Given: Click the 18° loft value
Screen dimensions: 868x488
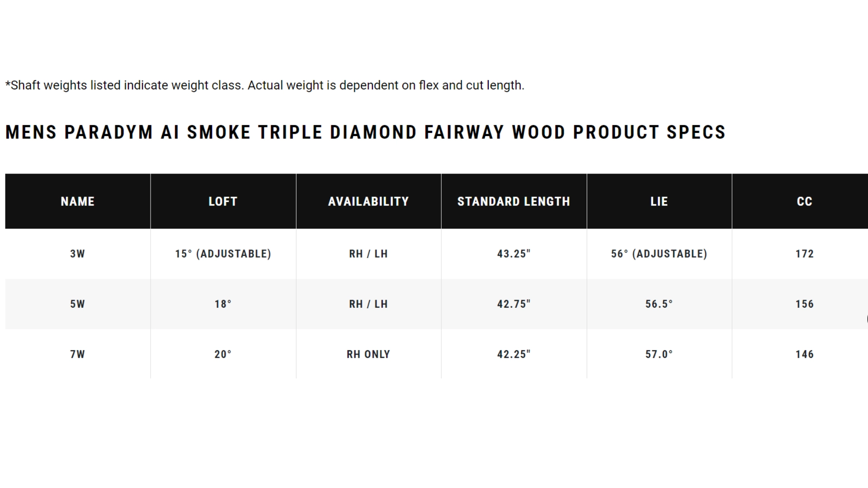Looking at the screenshot, I should click(223, 304).
